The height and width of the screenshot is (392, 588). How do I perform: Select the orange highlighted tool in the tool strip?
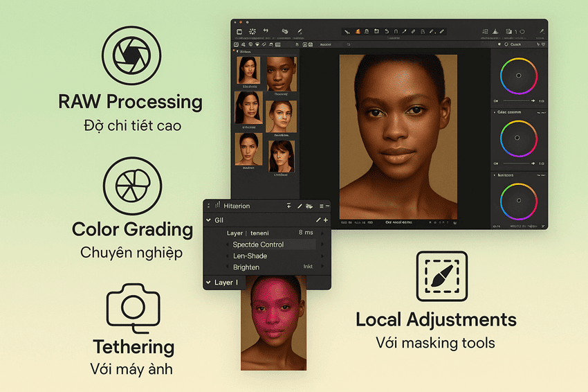tap(358, 32)
